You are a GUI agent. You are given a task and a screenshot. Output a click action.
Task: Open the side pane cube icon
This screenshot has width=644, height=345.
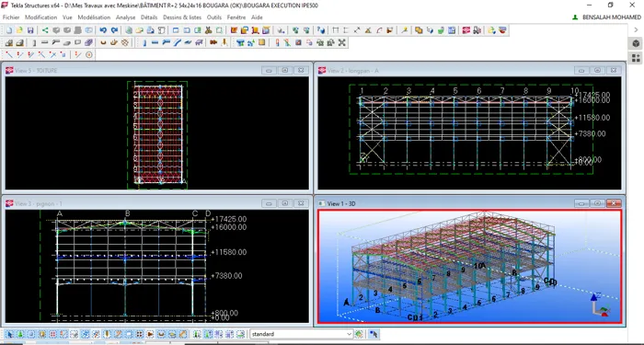(636, 43)
